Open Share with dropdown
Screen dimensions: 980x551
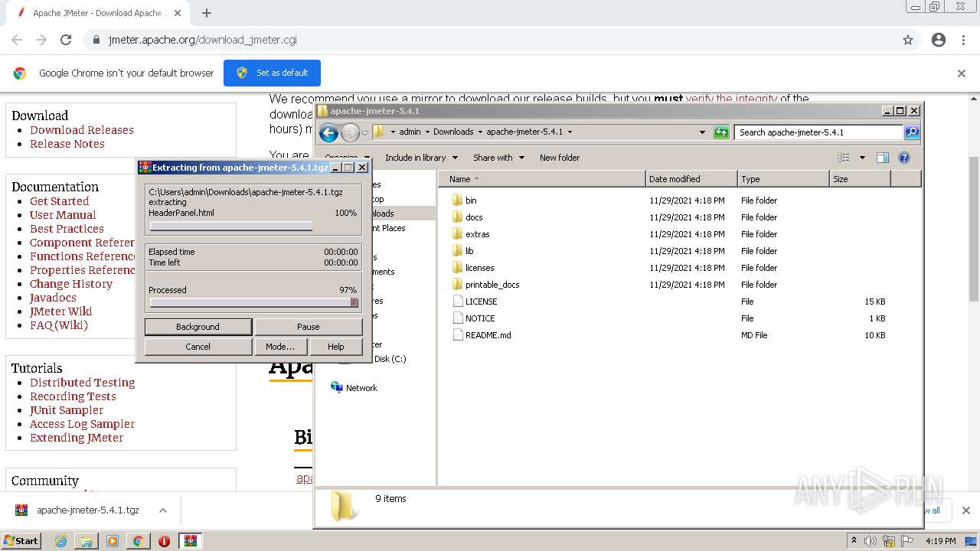tap(498, 158)
